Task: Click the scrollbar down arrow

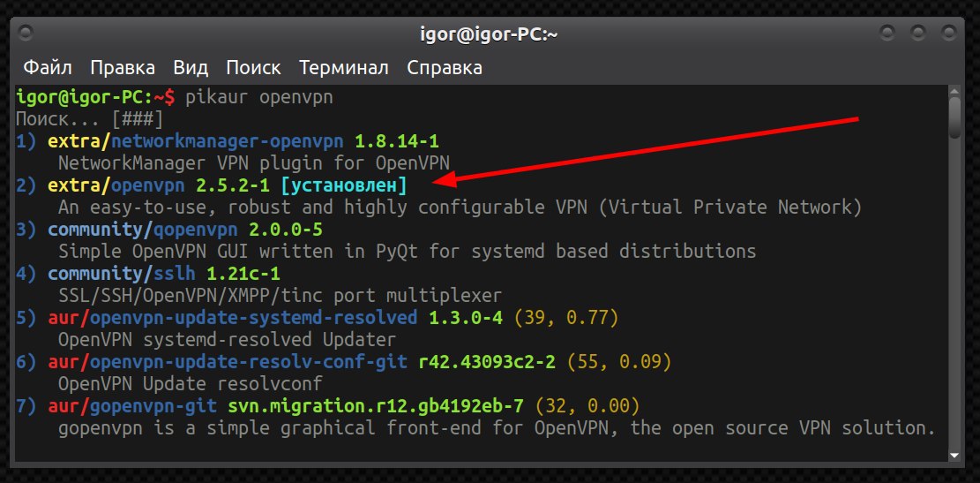Action: 954,456
